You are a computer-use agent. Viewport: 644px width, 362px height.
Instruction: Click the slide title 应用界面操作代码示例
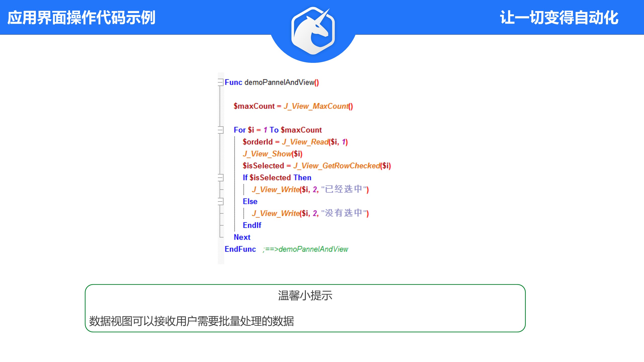(x=81, y=18)
